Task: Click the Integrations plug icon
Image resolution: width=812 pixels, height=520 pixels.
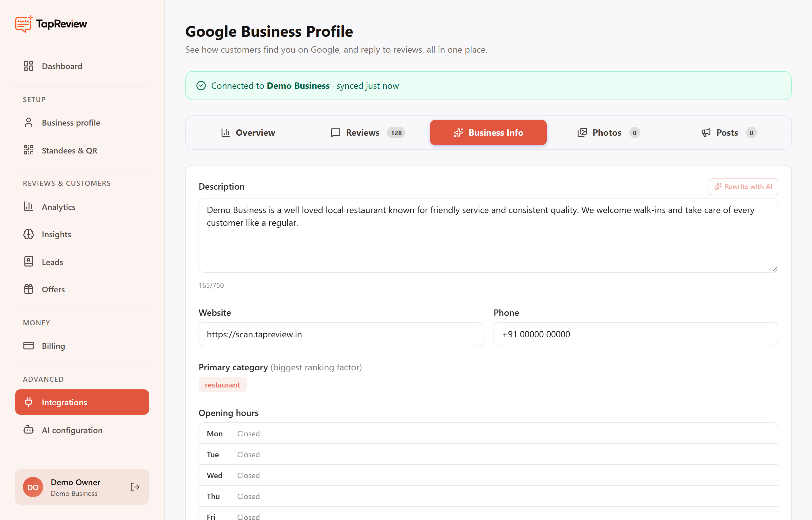Action: click(x=28, y=402)
